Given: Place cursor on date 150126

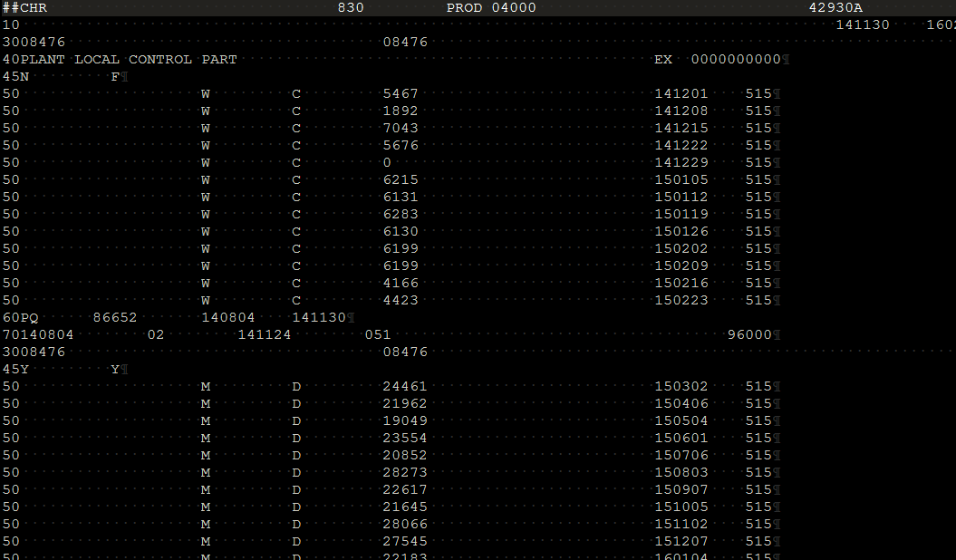Looking at the screenshot, I should click(x=681, y=232).
